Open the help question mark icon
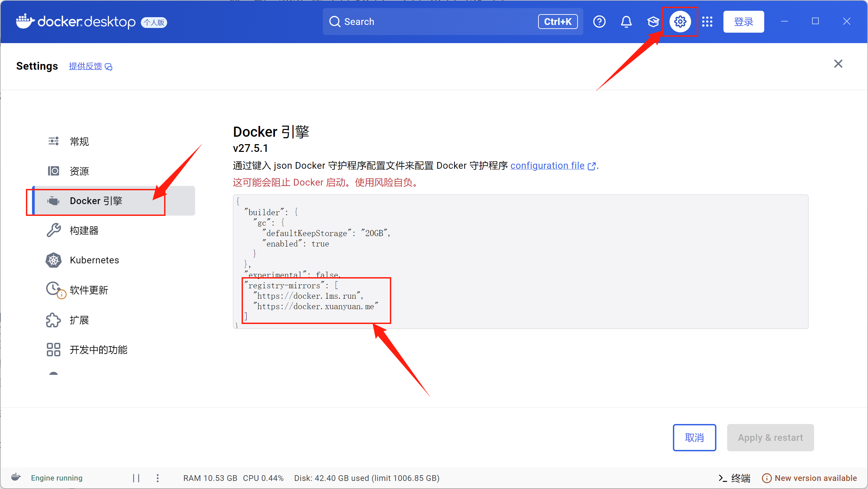This screenshot has width=868, height=489. [599, 22]
